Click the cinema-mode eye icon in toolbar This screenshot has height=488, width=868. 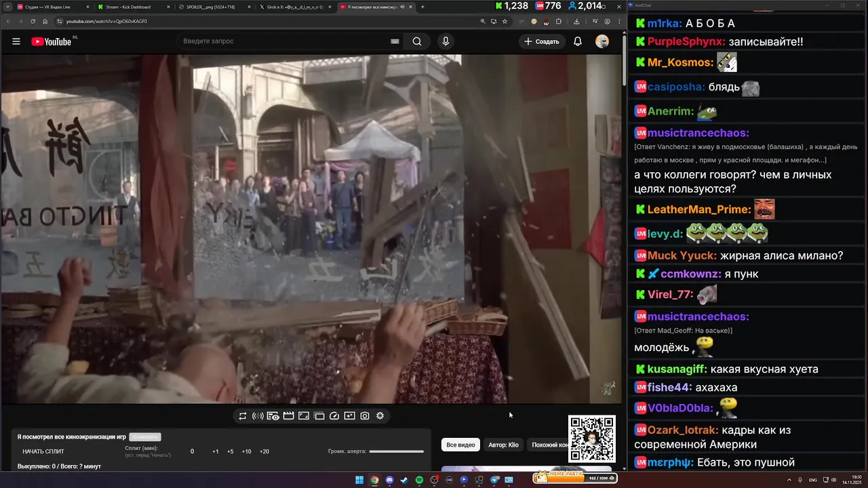273,416
